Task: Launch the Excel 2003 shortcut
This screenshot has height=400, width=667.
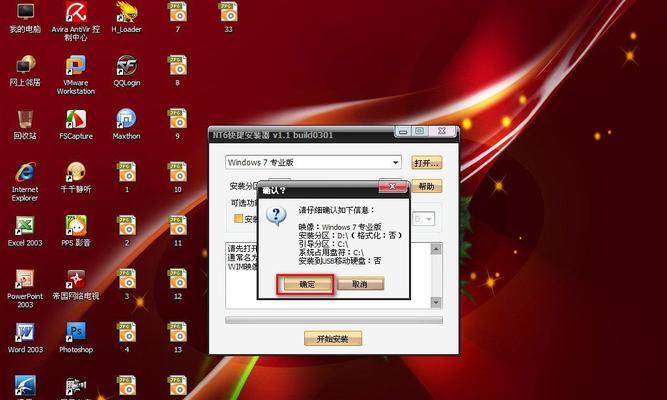Action: coord(25,231)
